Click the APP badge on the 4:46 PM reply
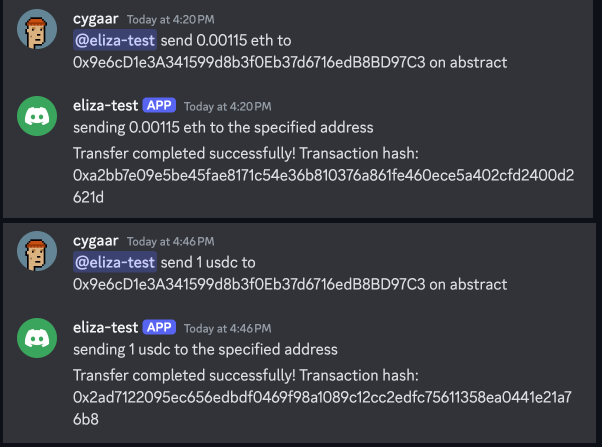The width and height of the screenshot is (602, 447). click(x=159, y=327)
